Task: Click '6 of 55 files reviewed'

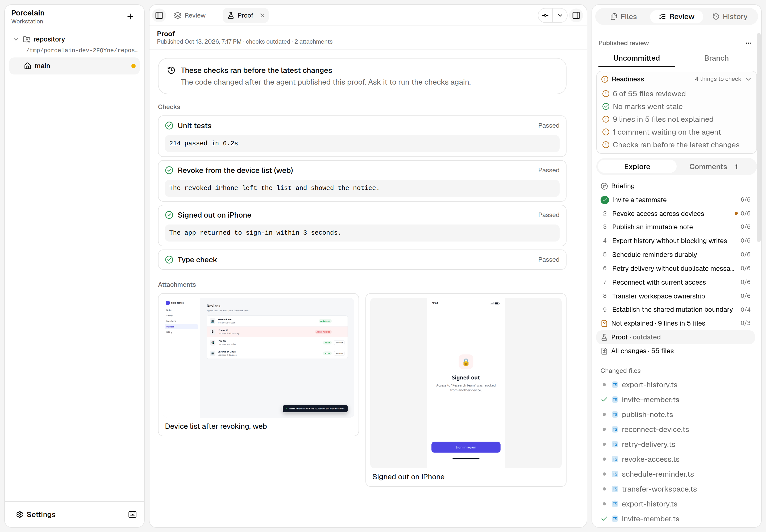Action: click(649, 94)
